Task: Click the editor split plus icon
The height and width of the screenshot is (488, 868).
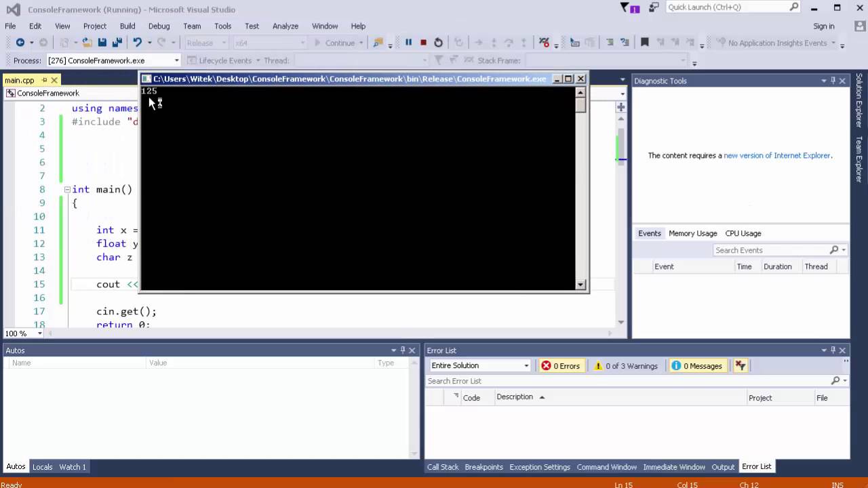Action: [620, 107]
